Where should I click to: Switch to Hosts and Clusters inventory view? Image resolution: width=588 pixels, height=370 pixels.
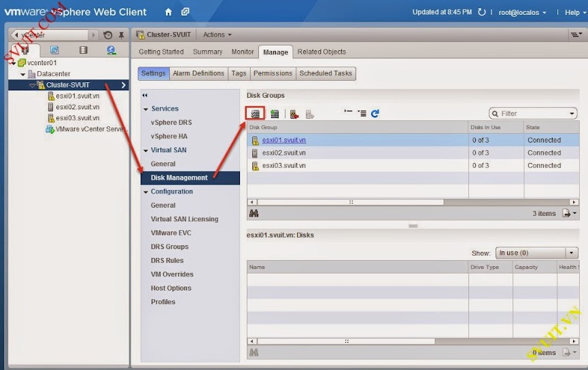25,50
